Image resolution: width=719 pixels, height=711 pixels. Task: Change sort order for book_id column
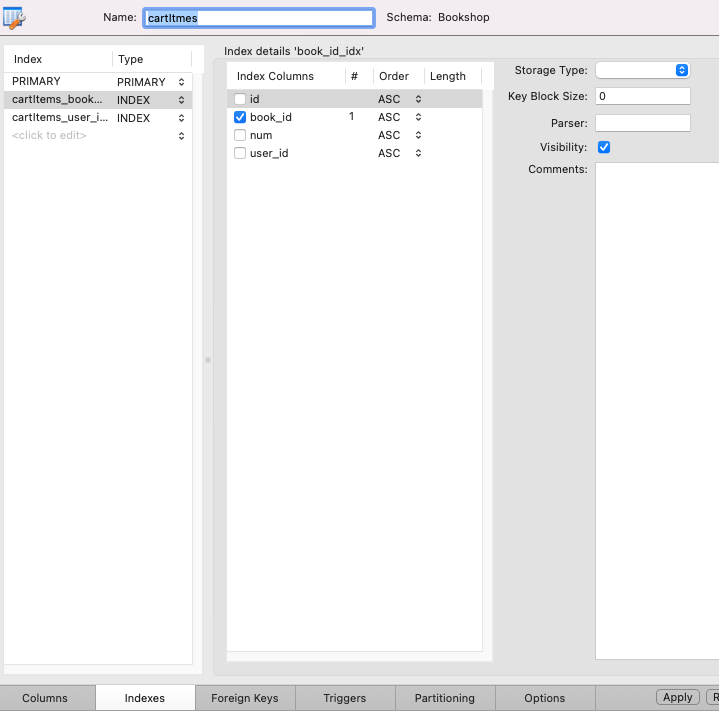pyautogui.click(x=418, y=117)
